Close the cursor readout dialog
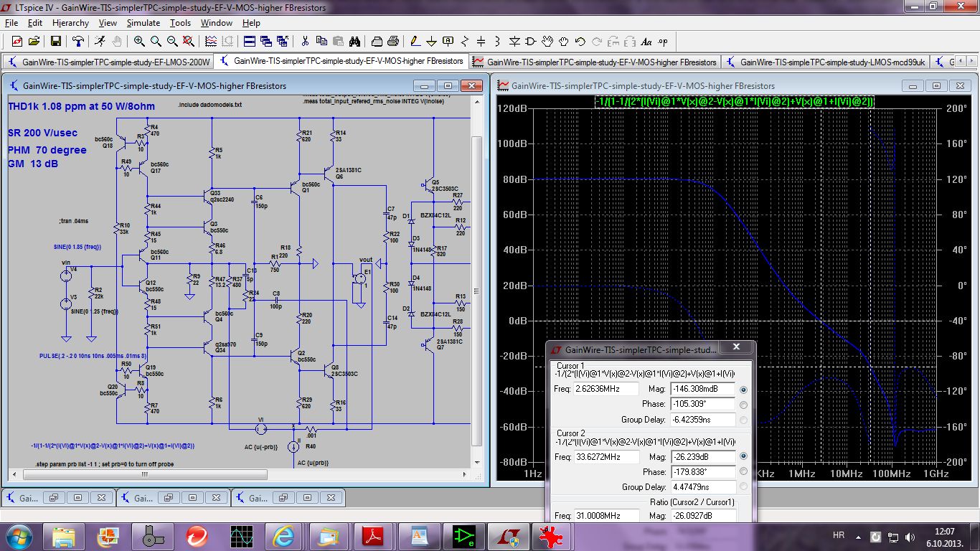Image resolution: width=980 pixels, height=551 pixels. click(x=736, y=348)
